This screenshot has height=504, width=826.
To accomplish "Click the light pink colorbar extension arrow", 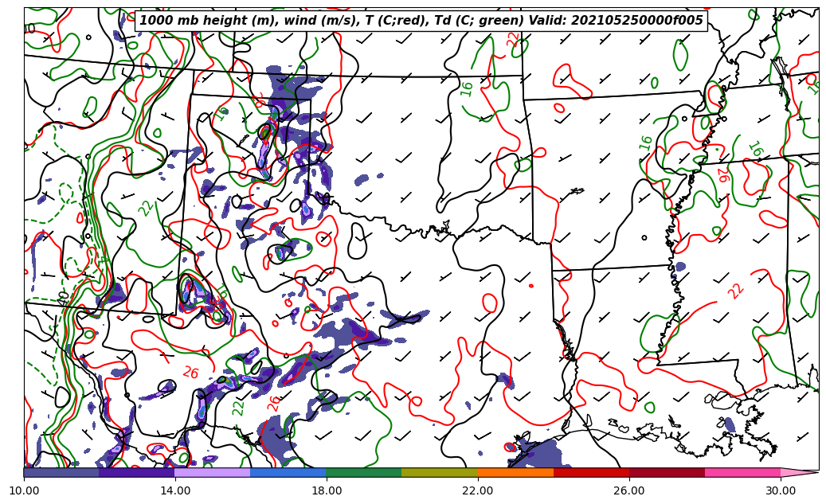I will point(799,472).
